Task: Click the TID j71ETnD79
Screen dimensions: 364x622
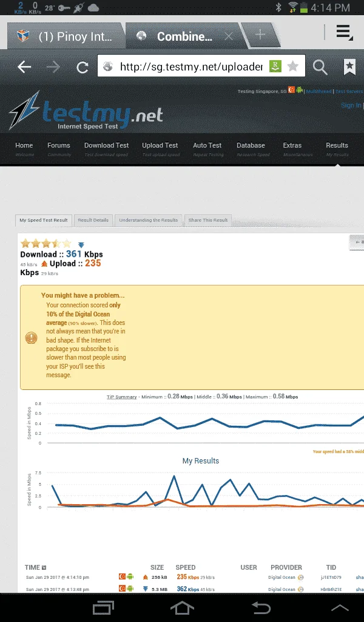Action: click(x=331, y=578)
